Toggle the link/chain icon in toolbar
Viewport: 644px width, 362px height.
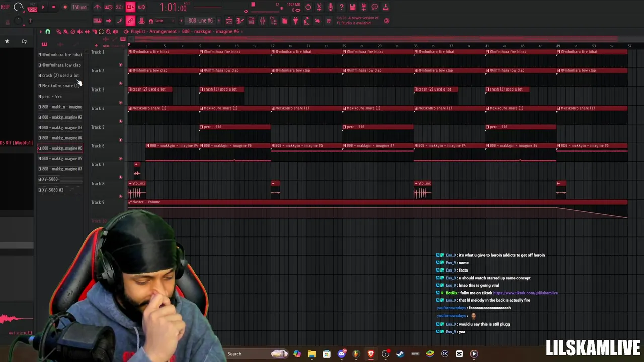130,21
